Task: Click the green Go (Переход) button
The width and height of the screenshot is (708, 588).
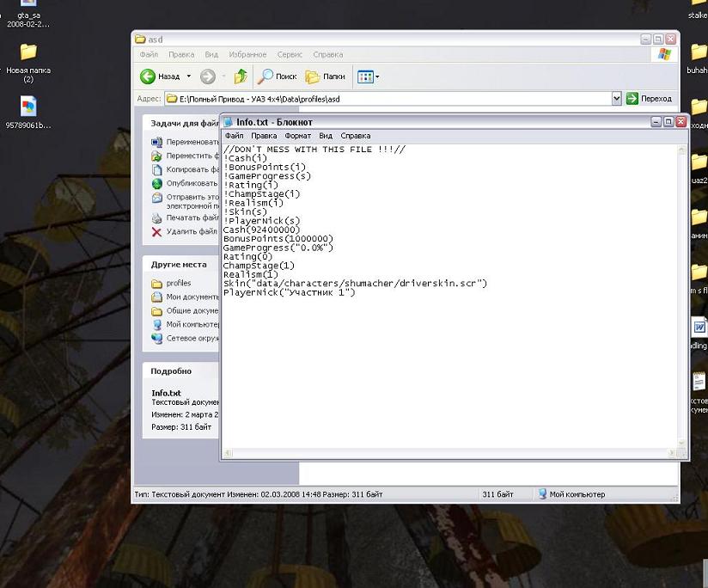Action: pos(649,99)
